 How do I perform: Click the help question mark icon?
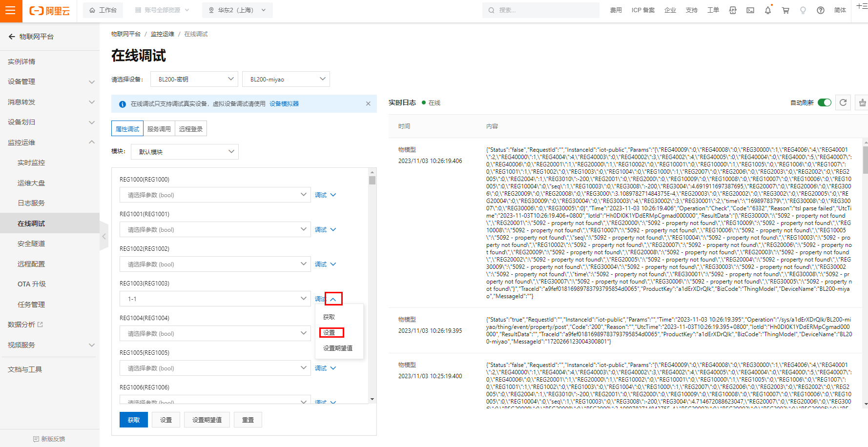[821, 10]
